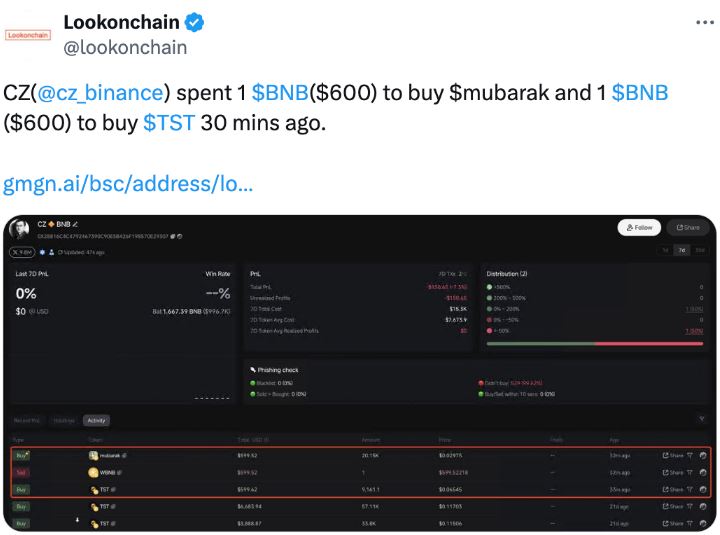Switch to the Holdings tab
This screenshot has width=720, height=535.
coord(64,420)
